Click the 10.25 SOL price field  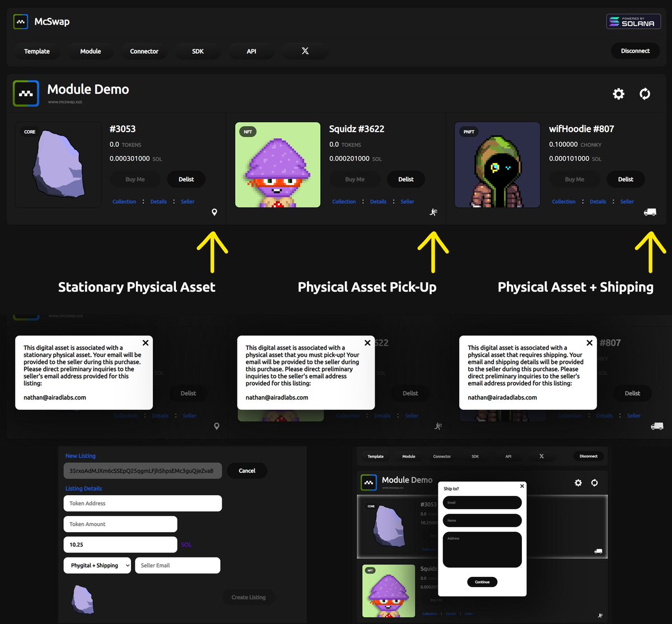(x=120, y=545)
